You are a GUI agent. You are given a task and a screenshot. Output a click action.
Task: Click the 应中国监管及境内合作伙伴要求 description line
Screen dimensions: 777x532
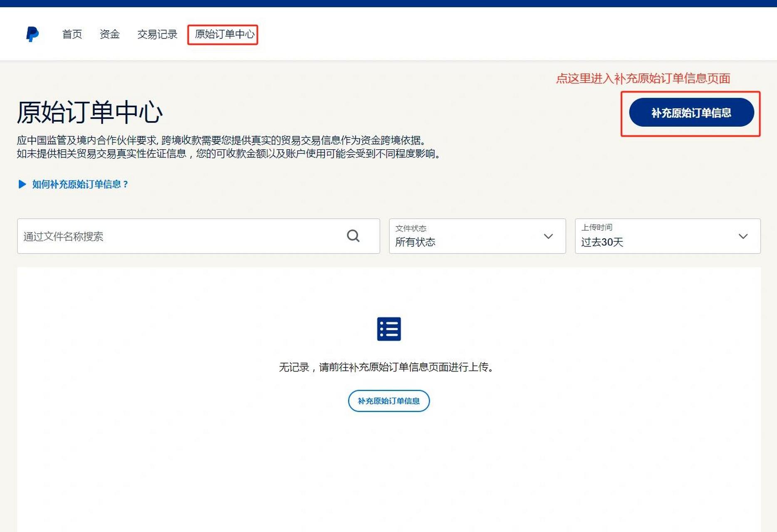click(223, 140)
